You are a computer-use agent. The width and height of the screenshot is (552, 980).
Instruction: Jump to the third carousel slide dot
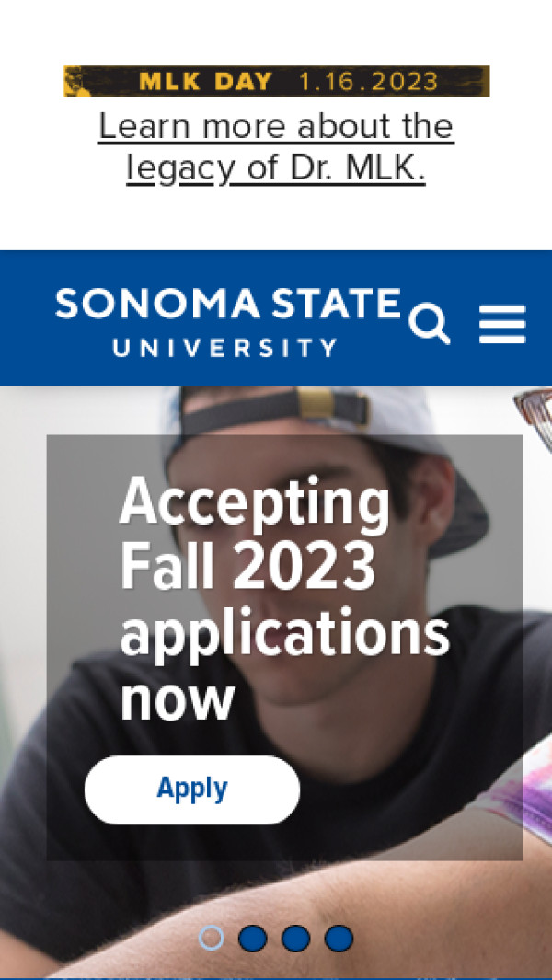tap(295, 939)
